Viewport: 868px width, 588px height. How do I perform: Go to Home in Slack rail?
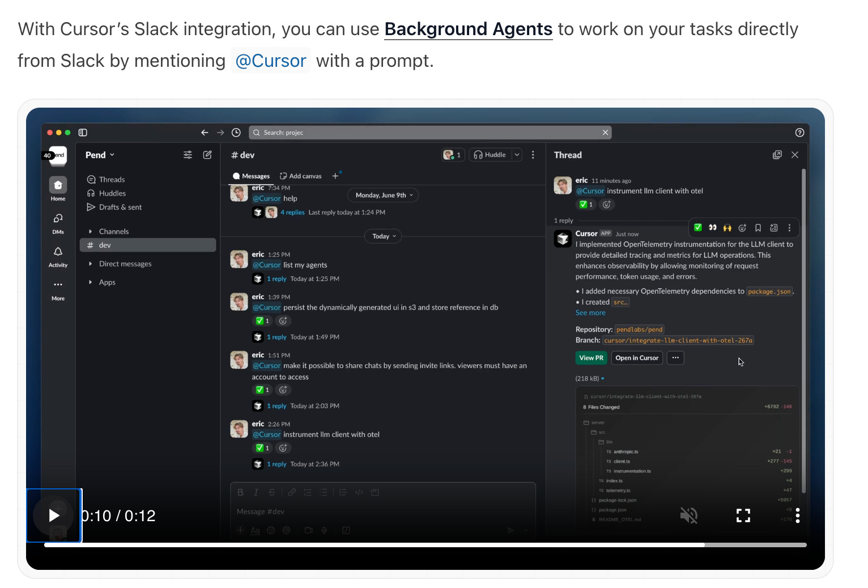58,189
